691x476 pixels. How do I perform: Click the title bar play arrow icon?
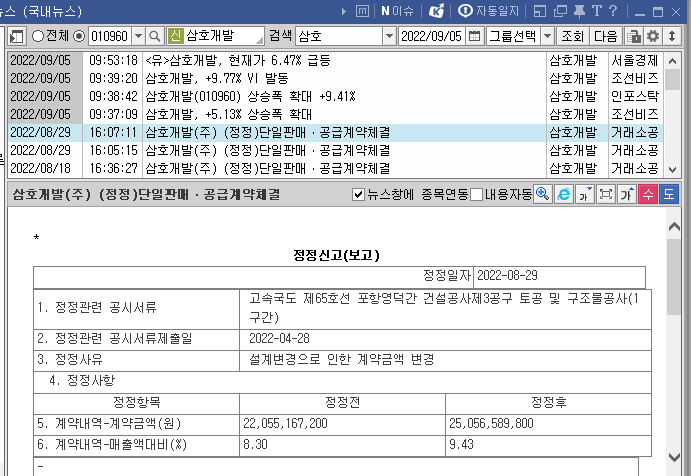344,11
